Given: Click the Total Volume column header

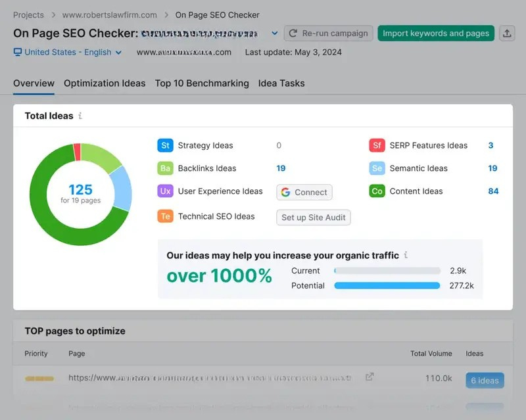Looking at the screenshot, I should 431,354.
